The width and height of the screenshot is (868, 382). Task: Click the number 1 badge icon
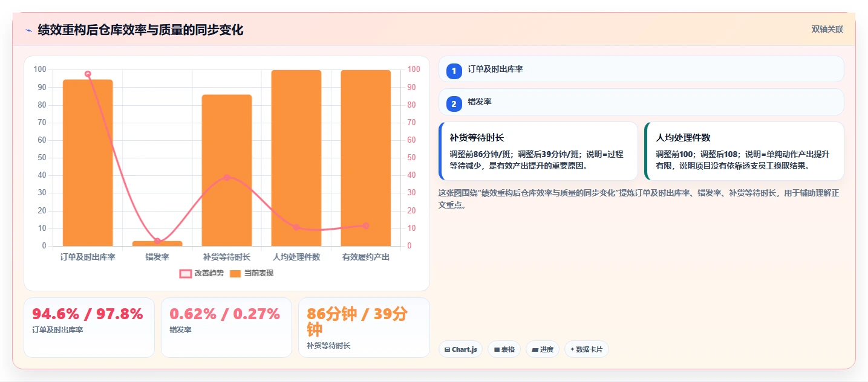(x=454, y=71)
